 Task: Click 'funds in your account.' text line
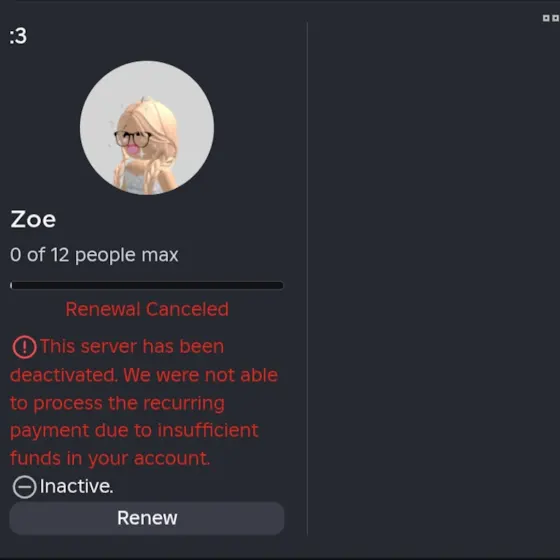[x=110, y=459]
